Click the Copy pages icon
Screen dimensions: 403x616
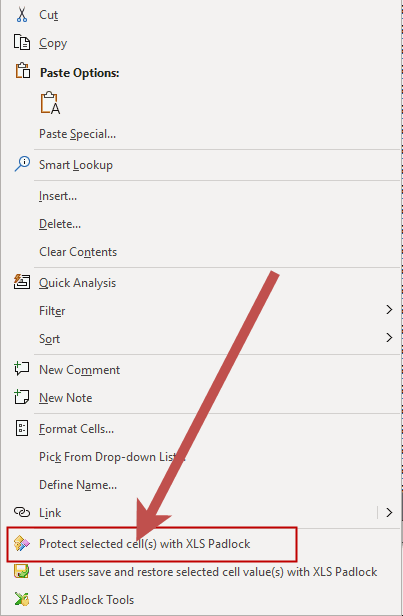(x=22, y=42)
